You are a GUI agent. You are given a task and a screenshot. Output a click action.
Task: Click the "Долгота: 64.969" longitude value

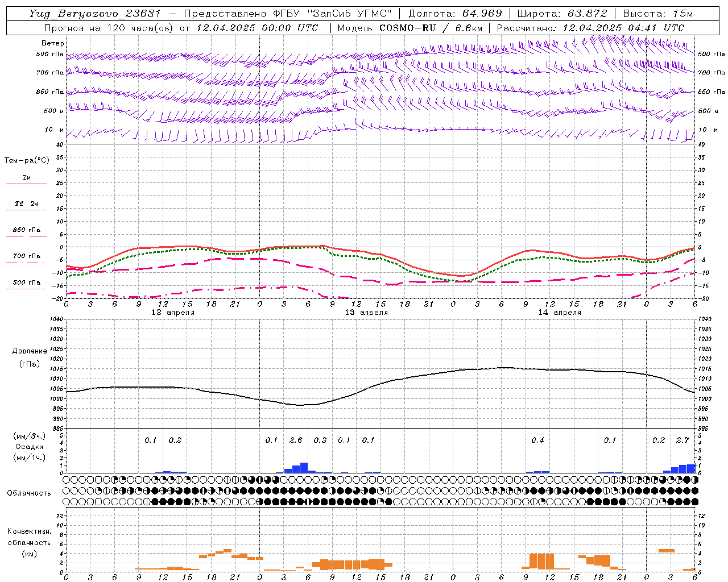click(x=455, y=14)
